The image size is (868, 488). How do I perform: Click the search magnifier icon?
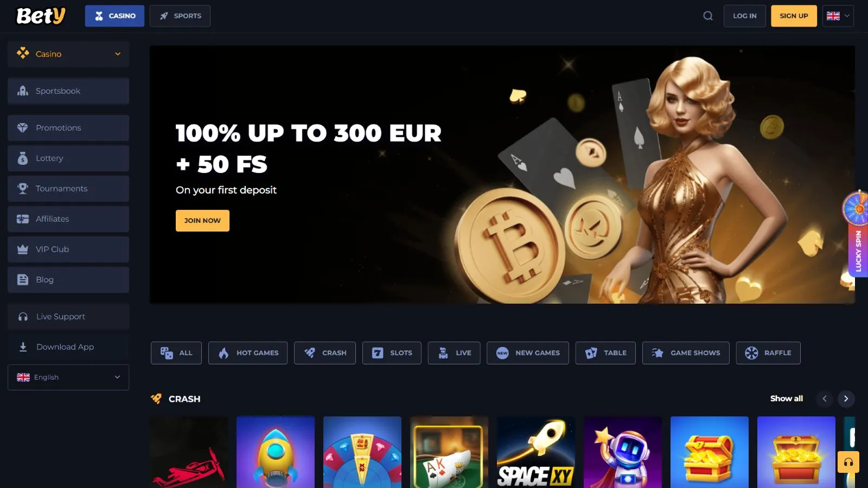[708, 16]
